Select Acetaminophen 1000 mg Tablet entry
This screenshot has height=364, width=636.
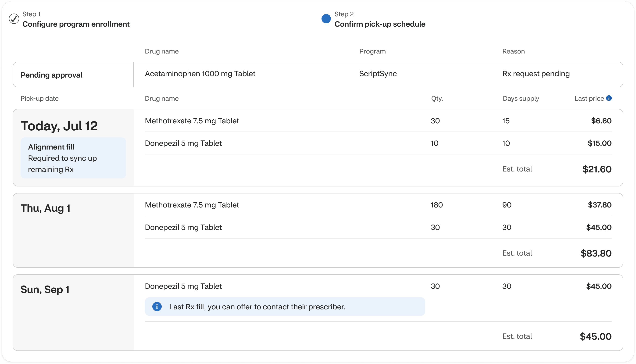click(x=200, y=74)
